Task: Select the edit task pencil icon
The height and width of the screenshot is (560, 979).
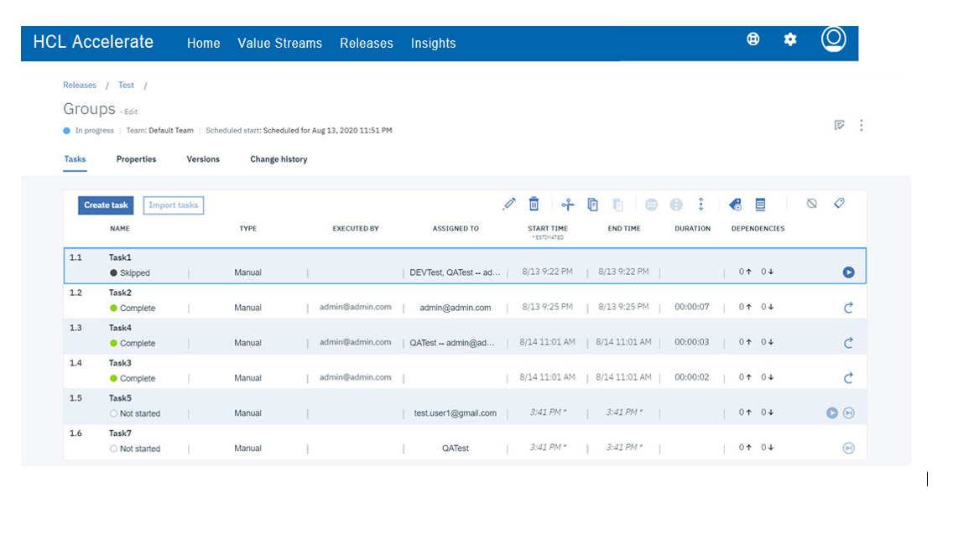Action: pyautogui.click(x=509, y=204)
